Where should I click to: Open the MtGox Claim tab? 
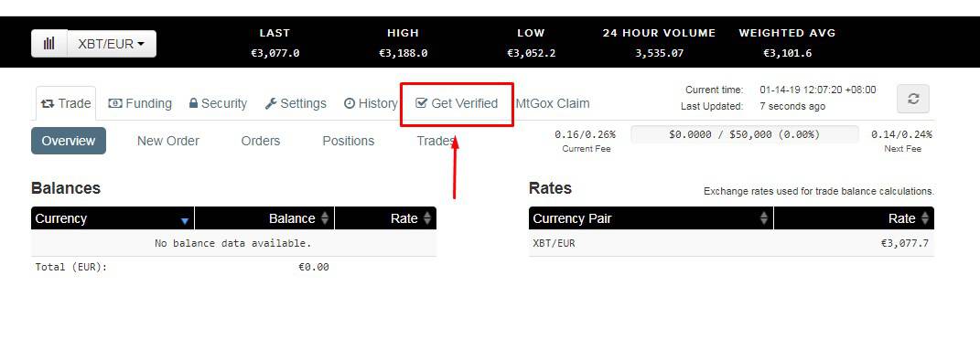(553, 103)
